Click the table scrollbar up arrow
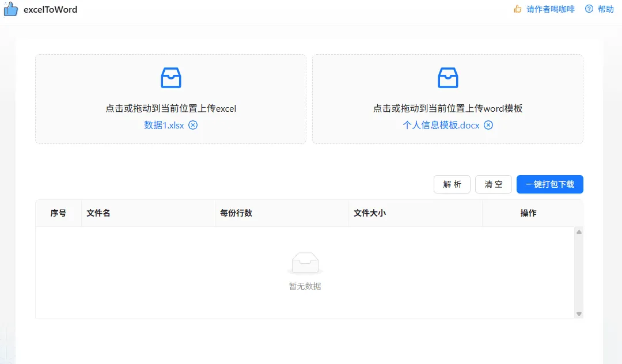 [x=579, y=232]
